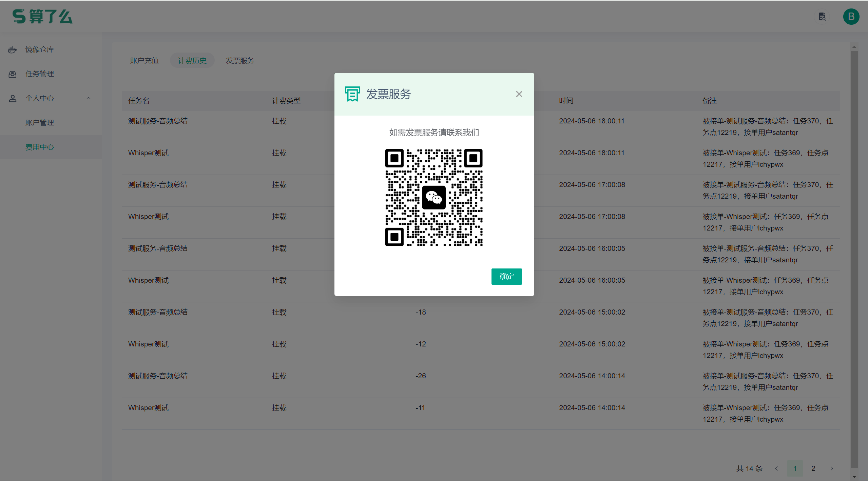Click the WeChat icon inside the QR code
The height and width of the screenshot is (481, 868).
434,198
